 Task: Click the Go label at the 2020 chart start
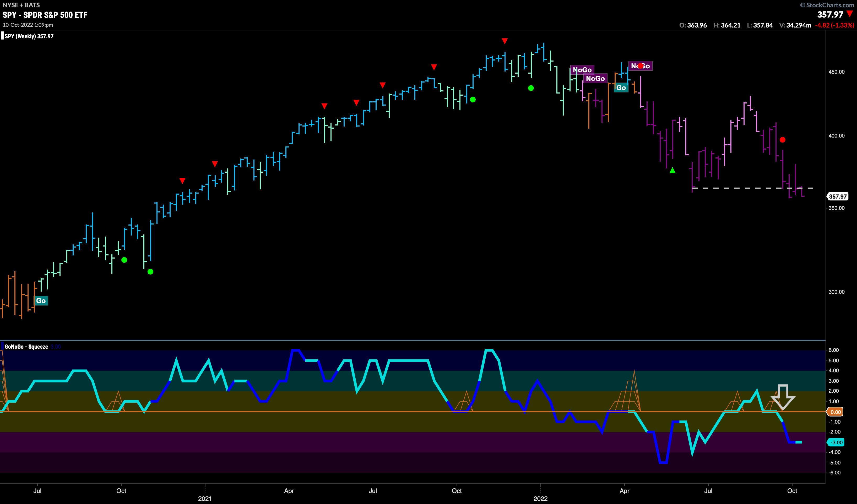(x=41, y=300)
